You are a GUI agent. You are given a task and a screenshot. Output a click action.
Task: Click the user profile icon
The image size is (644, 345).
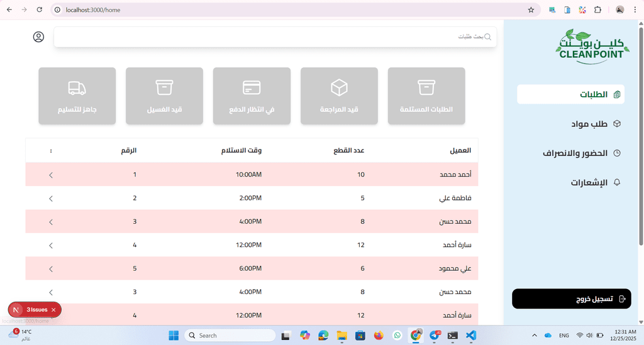[x=38, y=37]
